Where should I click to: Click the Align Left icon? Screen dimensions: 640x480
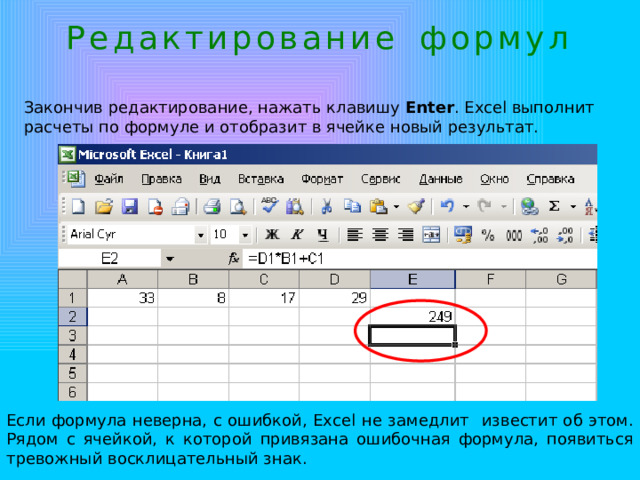click(355, 235)
